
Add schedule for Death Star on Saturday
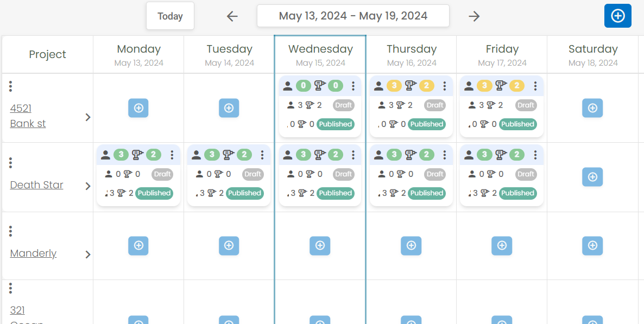(592, 177)
